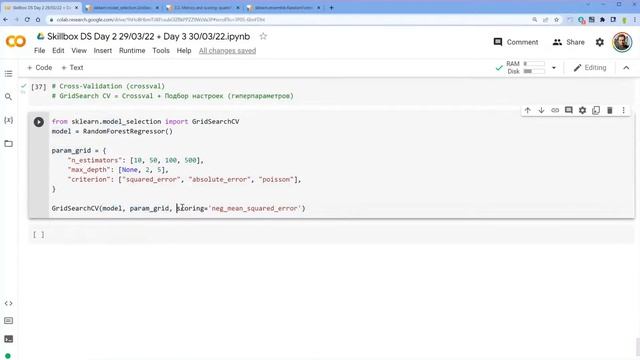Viewport: 640px width, 360px height.
Task: Open the Chrome three-dot menu
Action: [635, 20]
